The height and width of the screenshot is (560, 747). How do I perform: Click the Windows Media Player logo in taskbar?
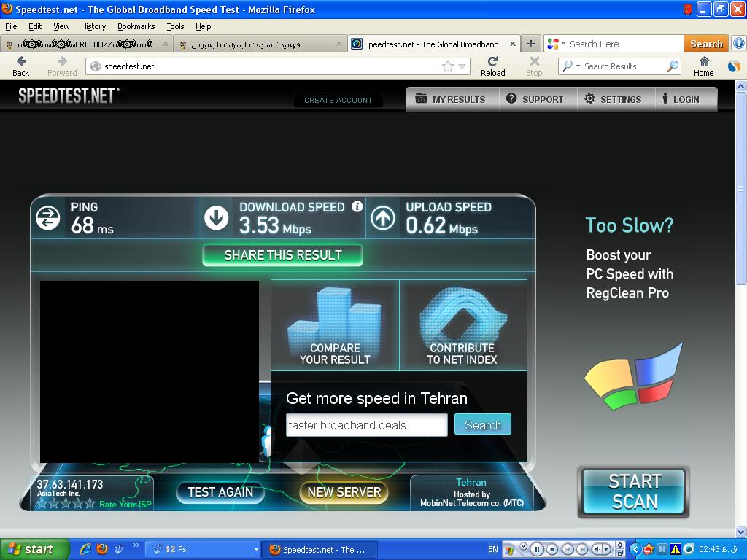(x=508, y=551)
